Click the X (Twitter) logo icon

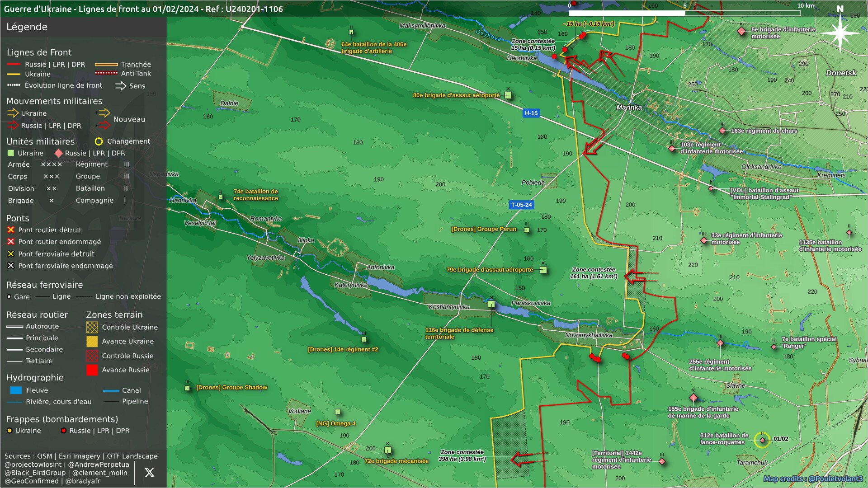click(x=149, y=473)
